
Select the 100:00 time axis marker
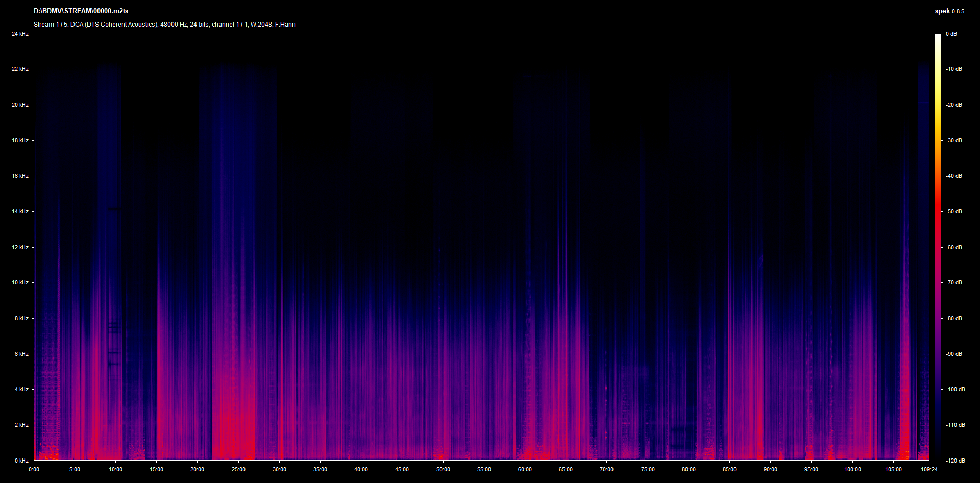click(x=852, y=469)
